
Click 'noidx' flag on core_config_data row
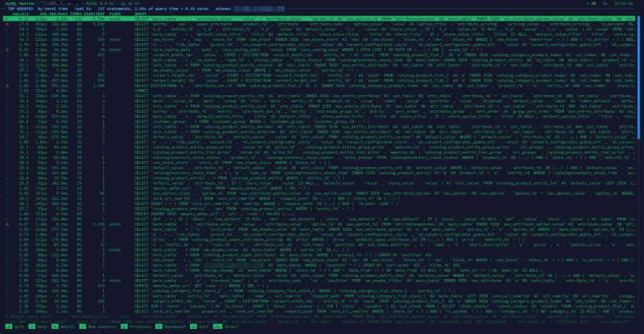(x=115, y=50)
